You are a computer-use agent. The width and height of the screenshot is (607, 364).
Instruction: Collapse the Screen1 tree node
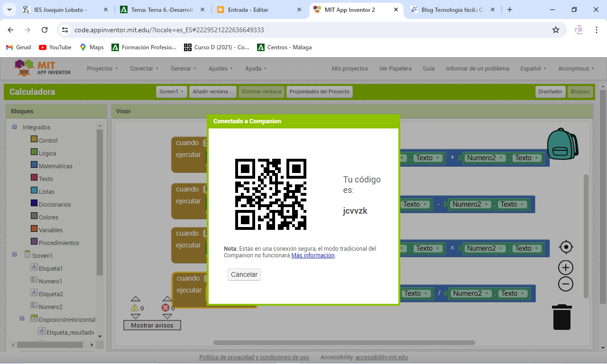(x=14, y=255)
